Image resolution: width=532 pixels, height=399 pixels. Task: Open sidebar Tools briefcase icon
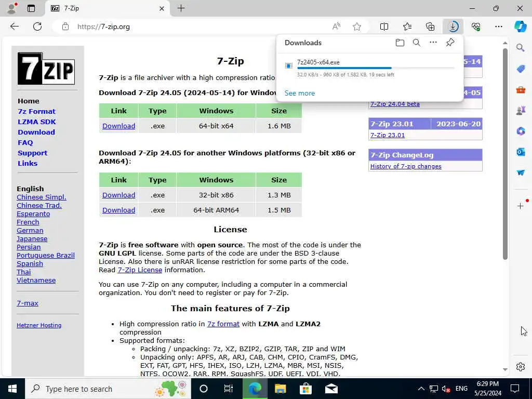click(x=521, y=89)
